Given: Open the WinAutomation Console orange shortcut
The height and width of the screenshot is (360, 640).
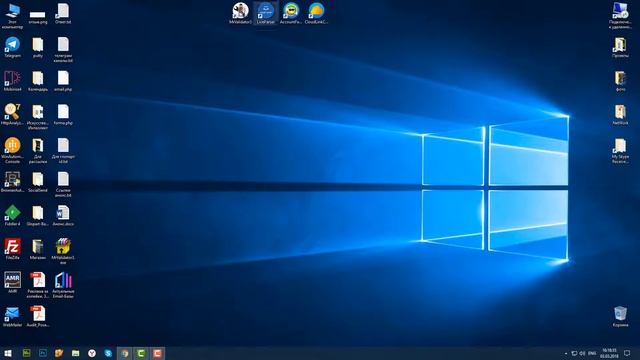Looking at the screenshot, I should click(x=12, y=146).
